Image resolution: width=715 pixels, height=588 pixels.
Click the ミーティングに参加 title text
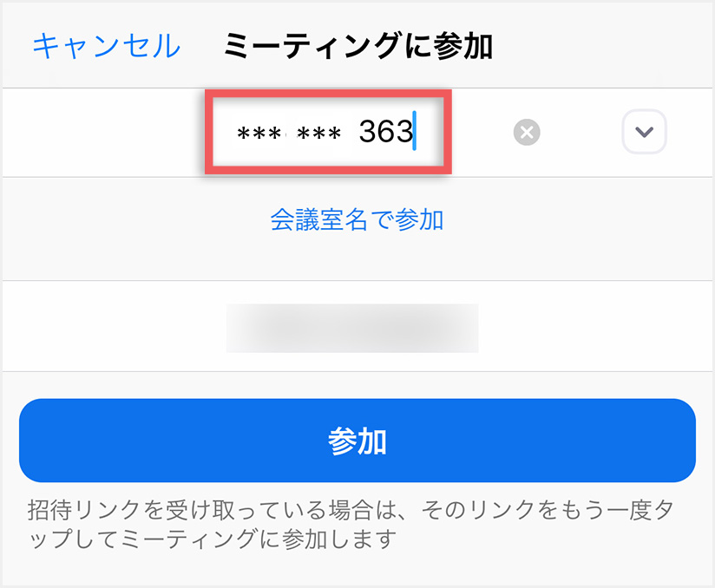click(x=358, y=46)
